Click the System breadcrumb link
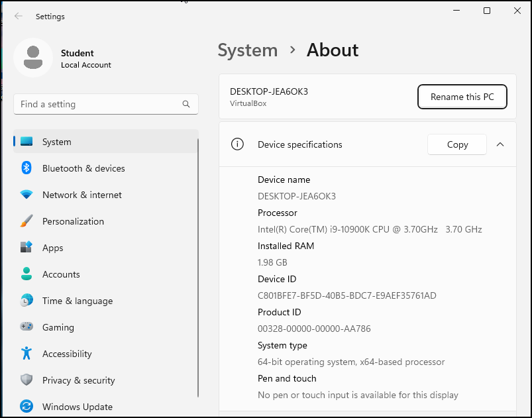The width and height of the screenshot is (532, 418). pos(248,50)
